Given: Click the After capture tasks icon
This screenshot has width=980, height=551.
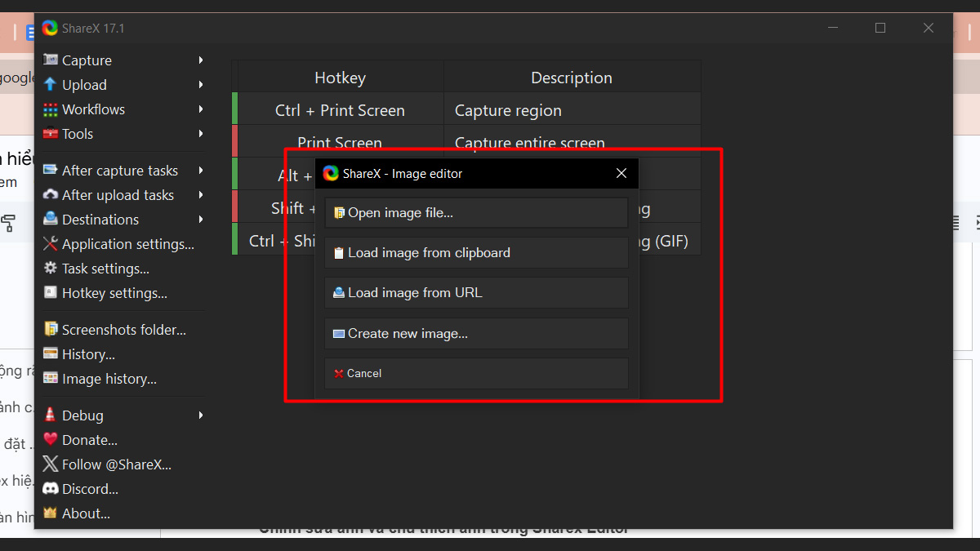Looking at the screenshot, I should point(51,171).
